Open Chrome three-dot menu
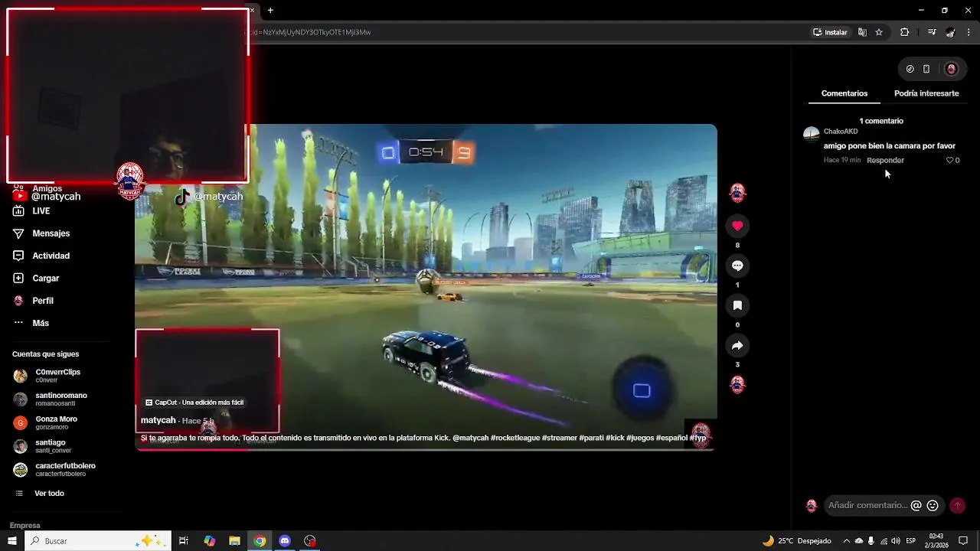980x551 pixels. [x=969, y=32]
